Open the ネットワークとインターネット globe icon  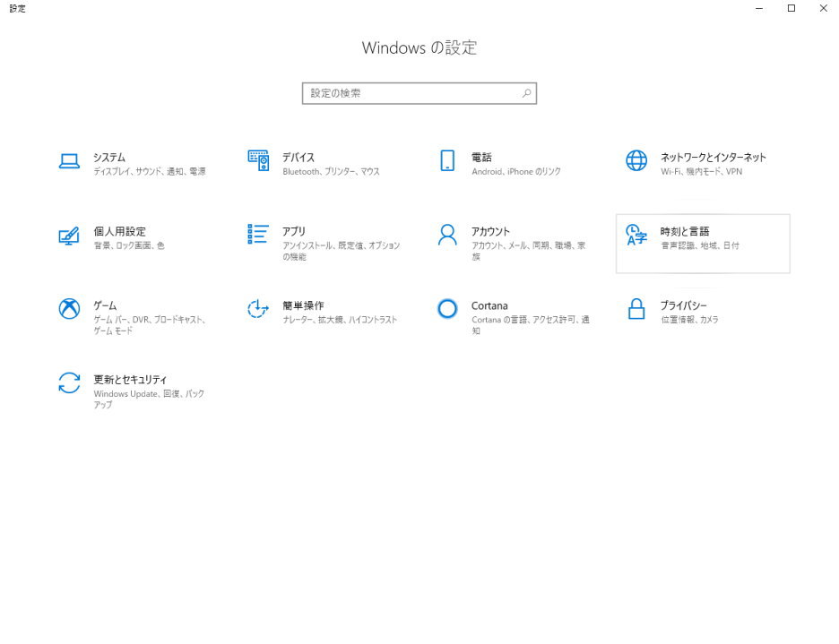click(636, 160)
